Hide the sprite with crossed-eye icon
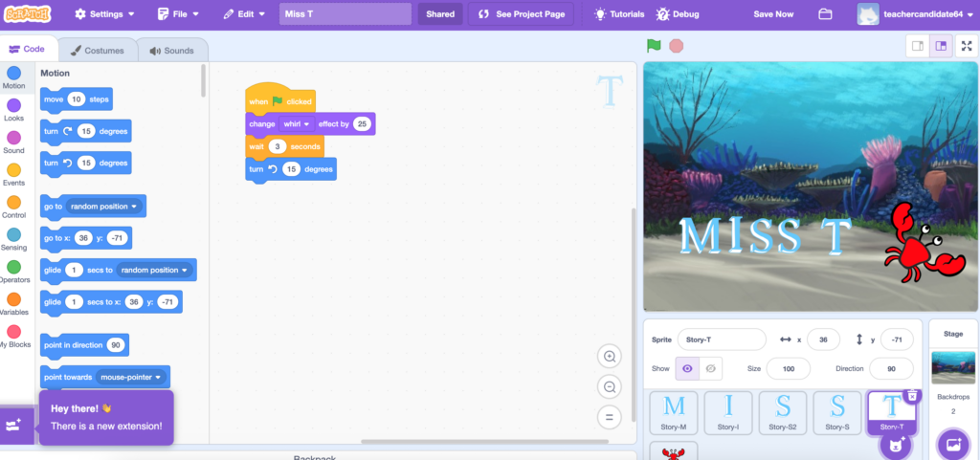Screen dimensions: 980x460 [x=709, y=368]
